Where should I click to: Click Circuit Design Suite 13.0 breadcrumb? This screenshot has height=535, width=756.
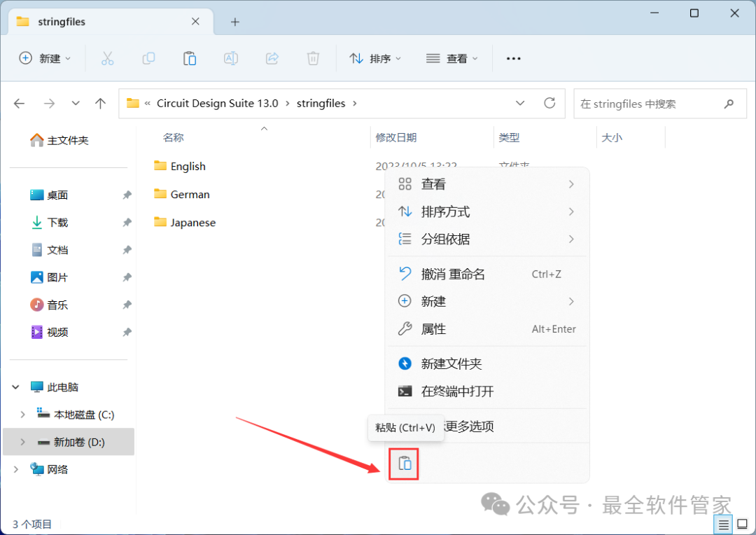pos(218,103)
